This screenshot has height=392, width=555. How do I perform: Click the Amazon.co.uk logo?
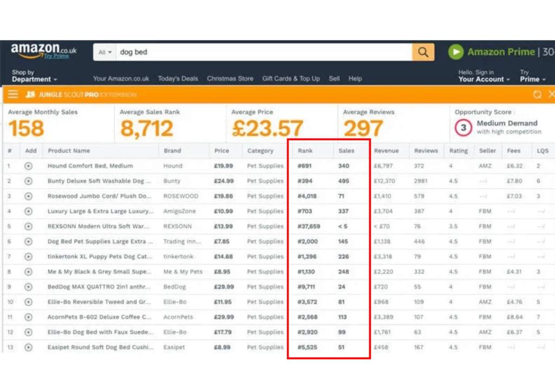pos(43,50)
